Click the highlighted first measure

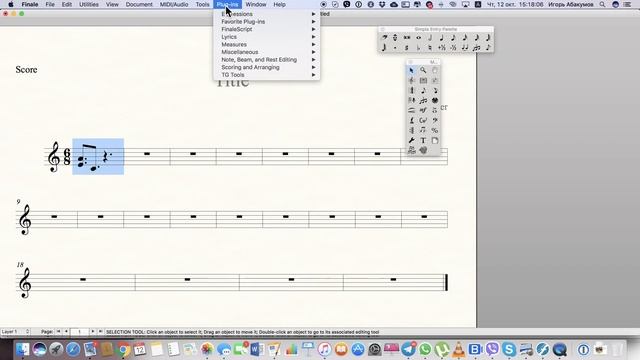click(x=98, y=156)
